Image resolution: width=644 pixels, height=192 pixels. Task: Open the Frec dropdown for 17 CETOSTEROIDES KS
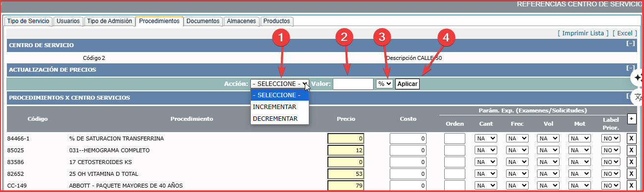[x=517, y=162]
